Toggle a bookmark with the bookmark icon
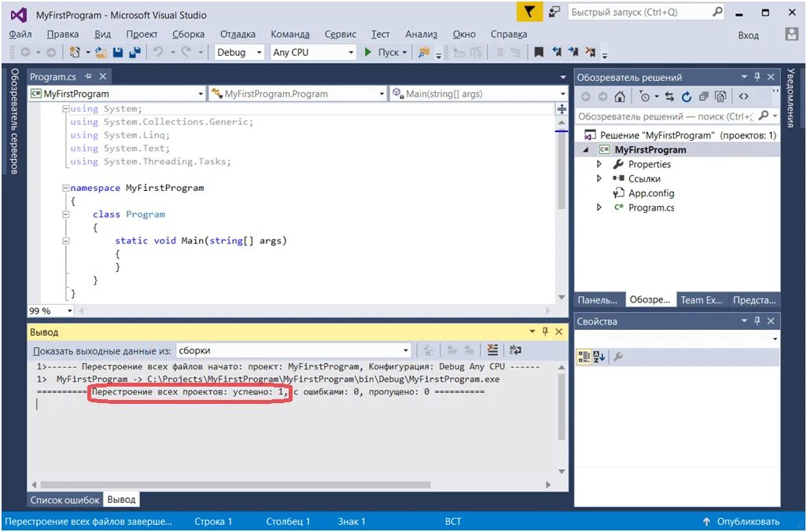 [x=539, y=53]
